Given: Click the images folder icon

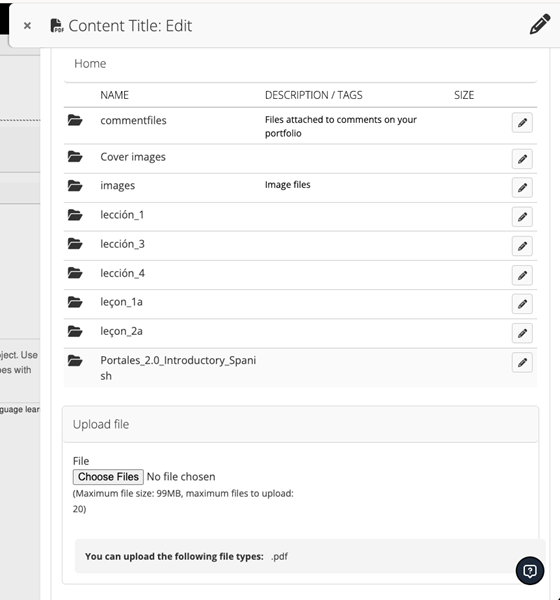Looking at the screenshot, I should pos(75,186).
